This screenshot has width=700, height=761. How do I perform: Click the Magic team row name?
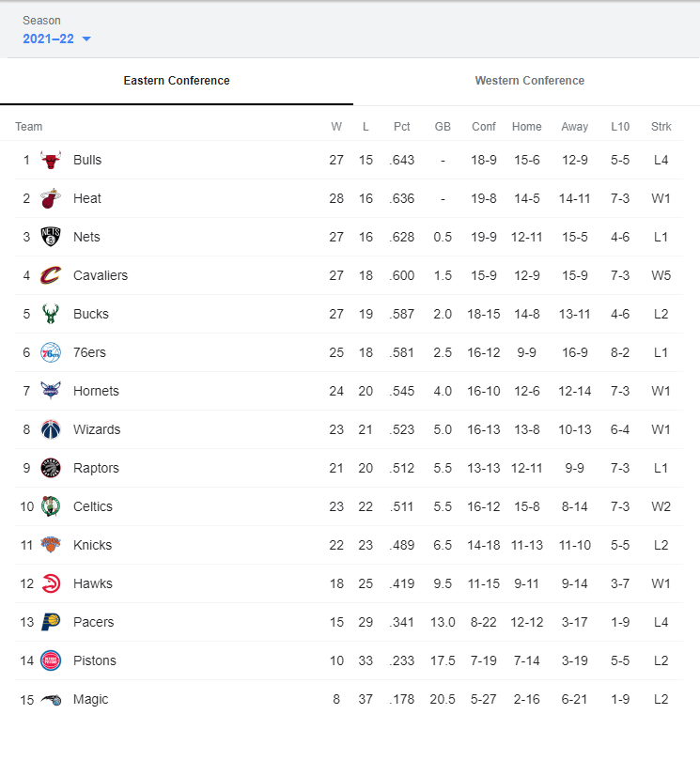(91, 699)
